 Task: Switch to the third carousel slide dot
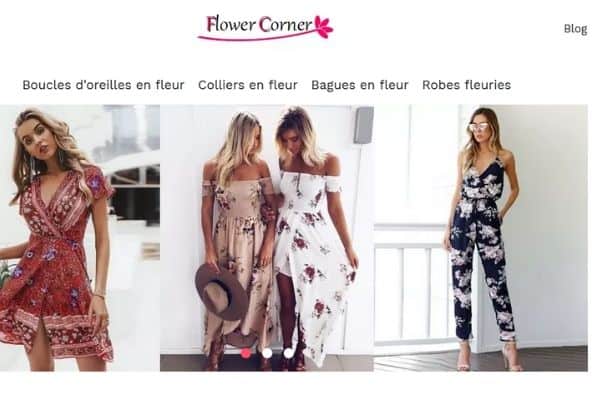click(289, 353)
